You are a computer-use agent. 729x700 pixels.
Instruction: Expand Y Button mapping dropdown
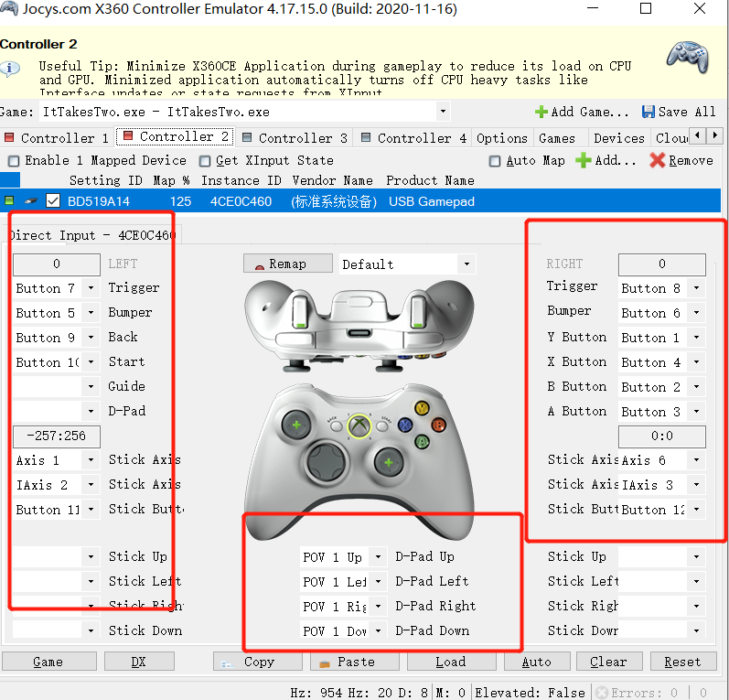696,338
